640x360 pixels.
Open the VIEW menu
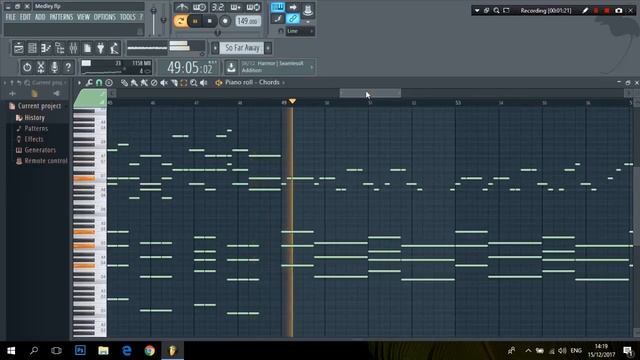click(x=83, y=17)
